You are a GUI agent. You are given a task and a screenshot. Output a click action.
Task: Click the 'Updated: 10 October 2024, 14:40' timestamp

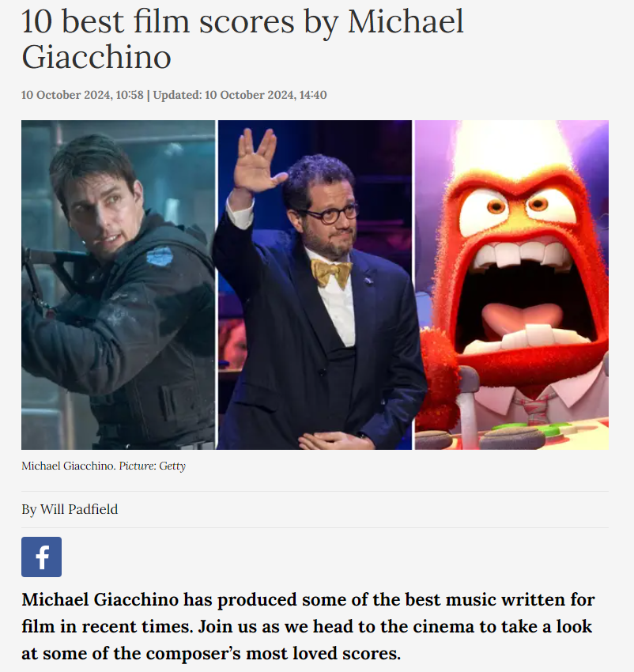pos(240,95)
